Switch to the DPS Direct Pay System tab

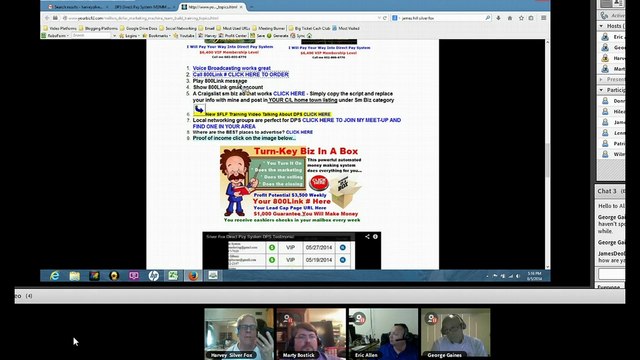click(x=144, y=7)
